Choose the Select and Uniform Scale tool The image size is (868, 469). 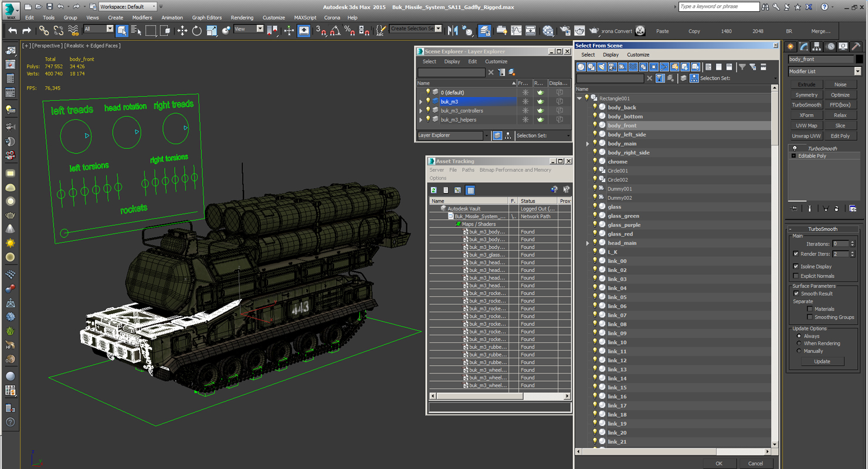click(211, 30)
